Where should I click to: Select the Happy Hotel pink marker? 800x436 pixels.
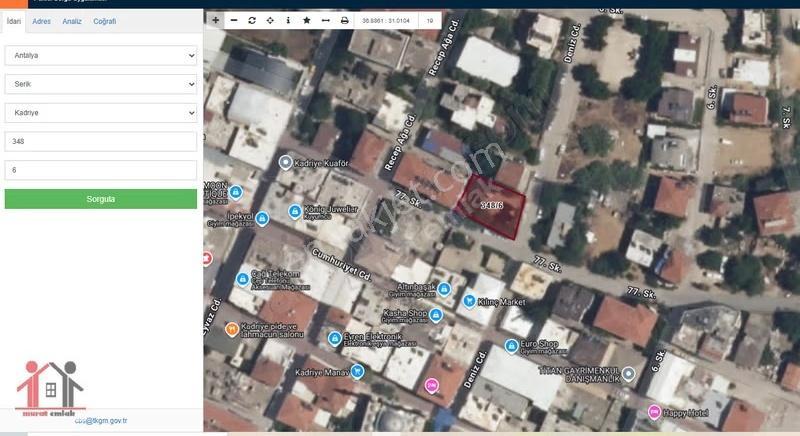coord(654,412)
